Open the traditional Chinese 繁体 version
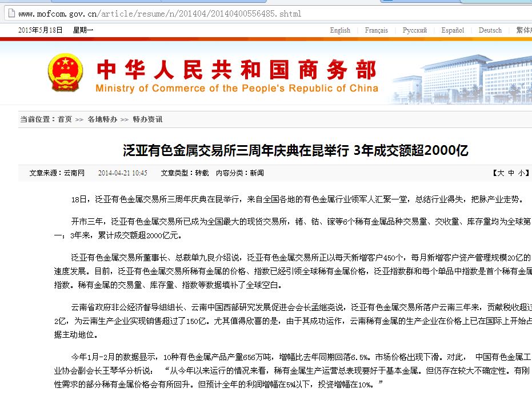Image resolution: width=532 pixels, height=400 pixels. click(x=524, y=30)
